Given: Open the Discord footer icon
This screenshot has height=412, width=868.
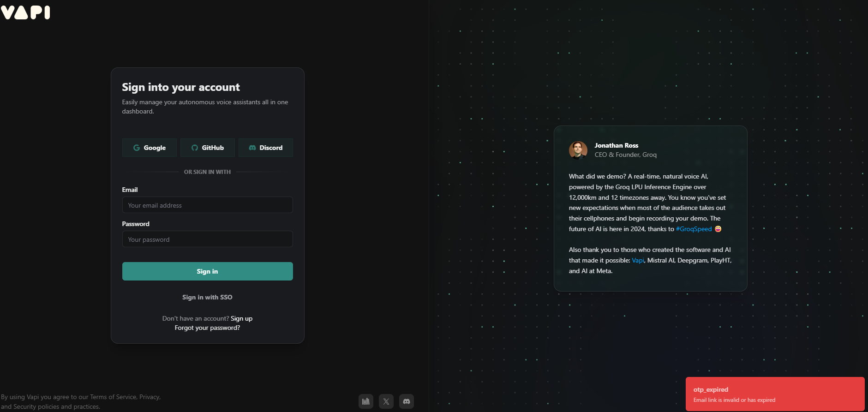Looking at the screenshot, I should pyautogui.click(x=407, y=401).
